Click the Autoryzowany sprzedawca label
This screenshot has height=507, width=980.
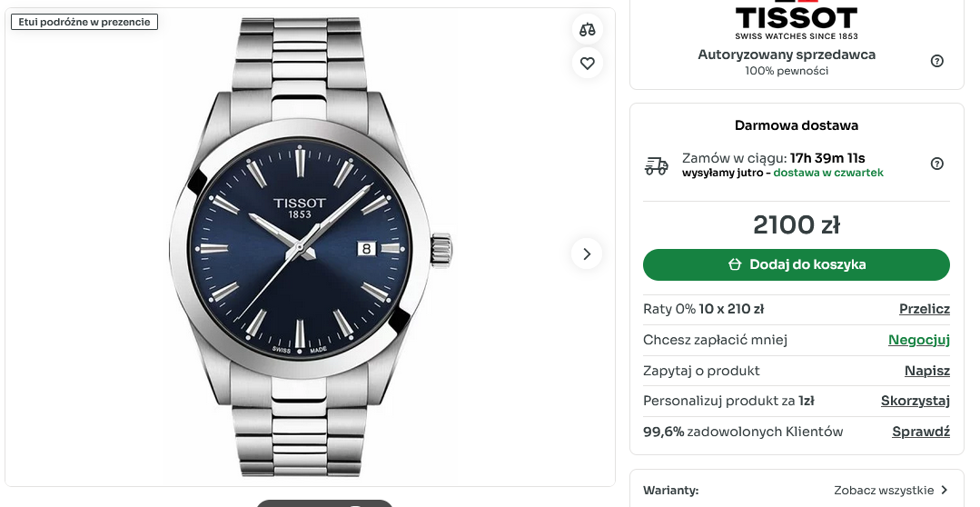(787, 55)
